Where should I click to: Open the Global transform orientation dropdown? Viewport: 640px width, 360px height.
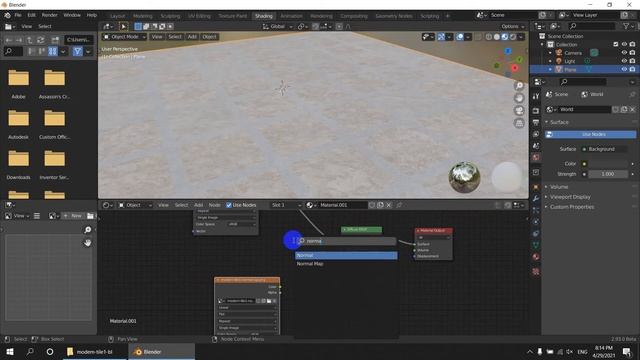(x=278, y=27)
